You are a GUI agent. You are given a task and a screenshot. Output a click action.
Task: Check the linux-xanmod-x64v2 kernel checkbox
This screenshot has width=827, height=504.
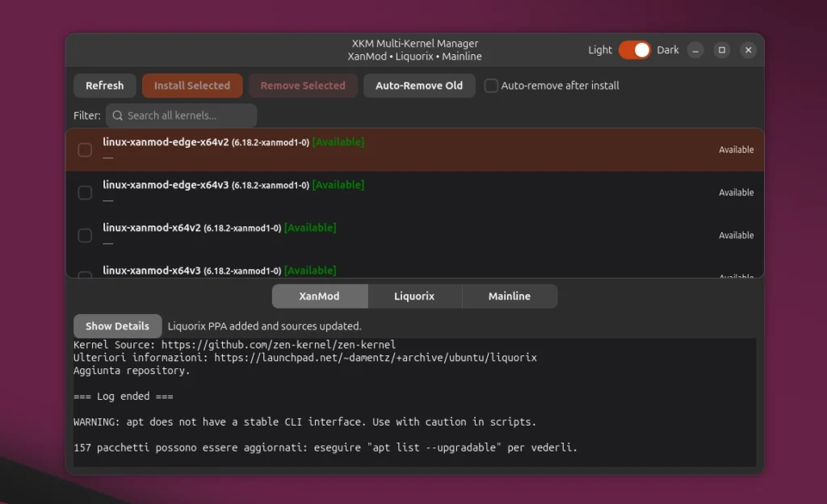click(x=84, y=235)
